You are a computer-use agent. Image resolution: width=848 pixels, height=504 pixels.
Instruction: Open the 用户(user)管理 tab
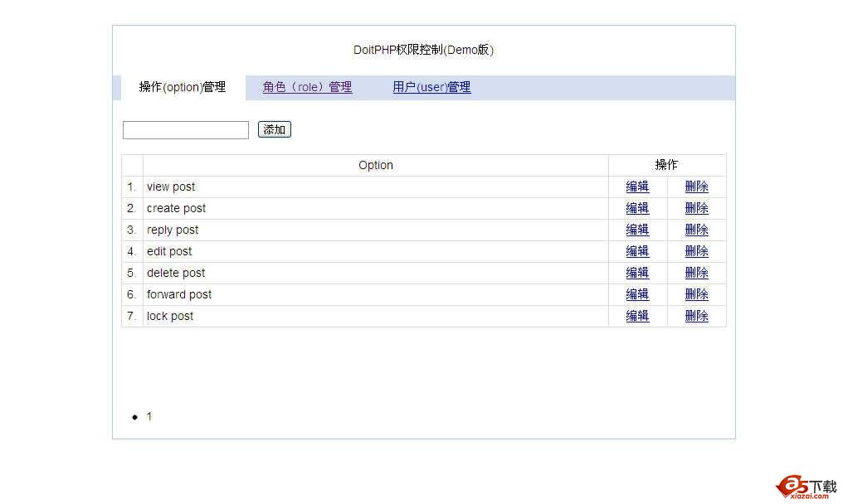[431, 87]
